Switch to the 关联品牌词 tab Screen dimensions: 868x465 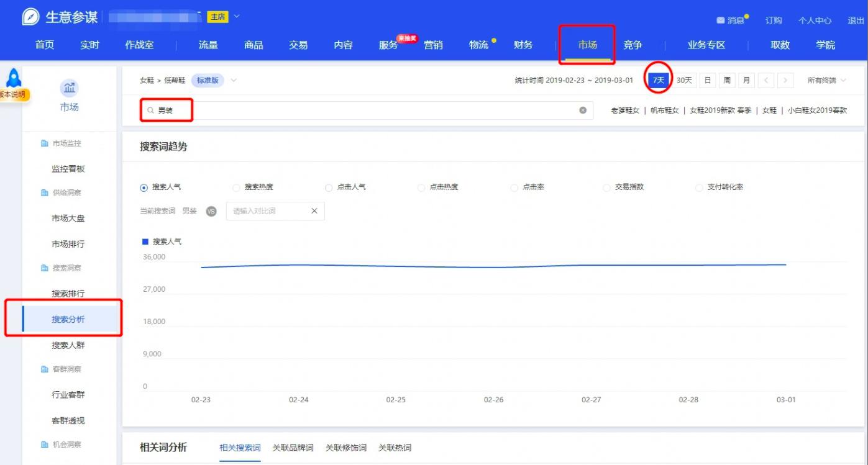click(293, 448)
